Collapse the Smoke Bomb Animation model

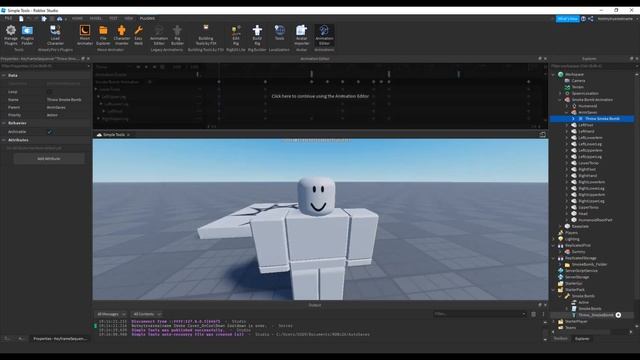click(560, 100)
